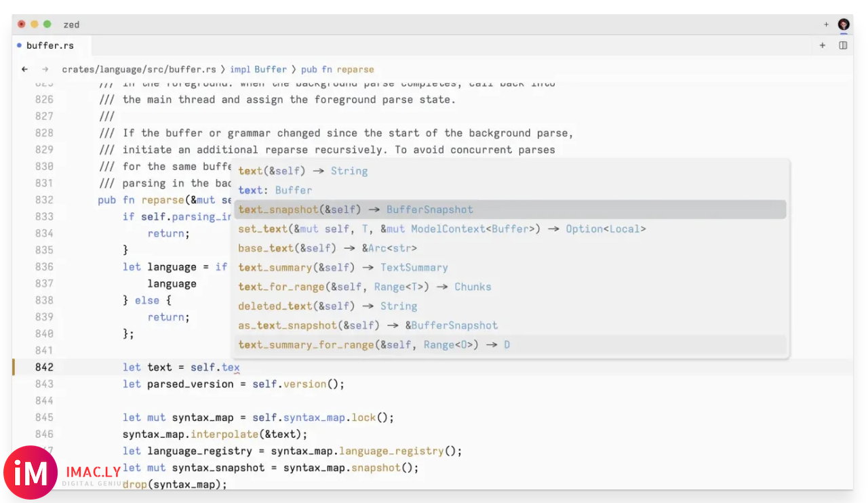Place cursor after self.tex on line 842

(x=241, y=367)
